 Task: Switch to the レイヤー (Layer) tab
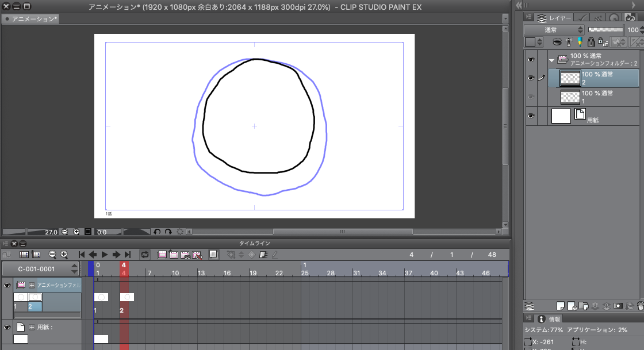click(553, 18)
